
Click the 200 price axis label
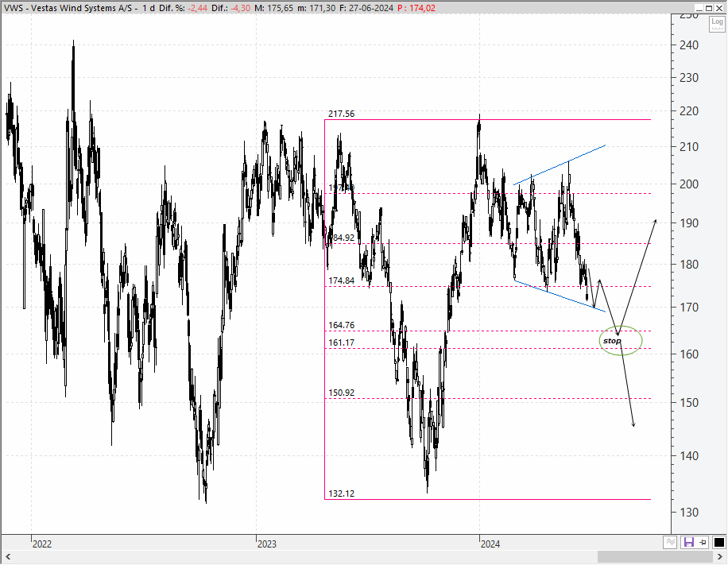pos(689,184)
